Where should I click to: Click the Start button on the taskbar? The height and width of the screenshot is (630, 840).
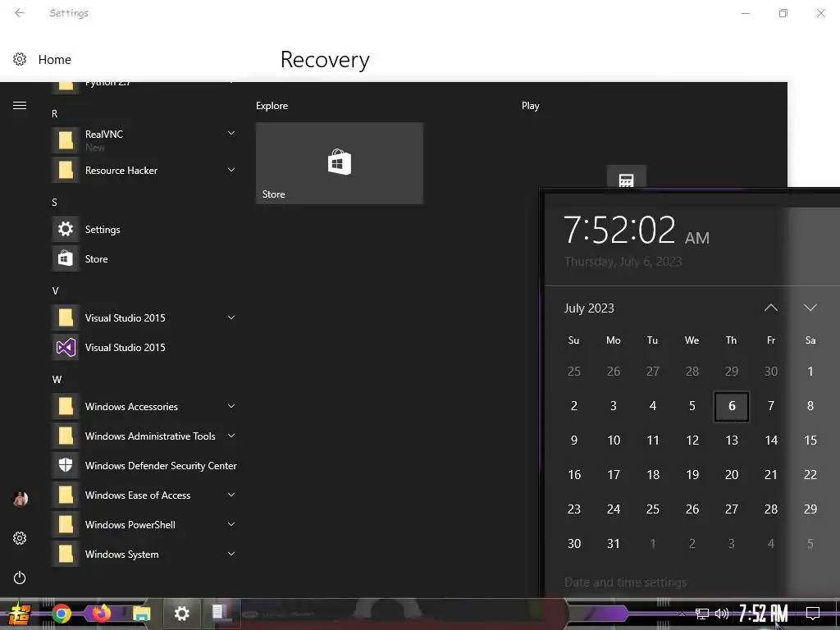pyautogui.click(x=20, y=614)
